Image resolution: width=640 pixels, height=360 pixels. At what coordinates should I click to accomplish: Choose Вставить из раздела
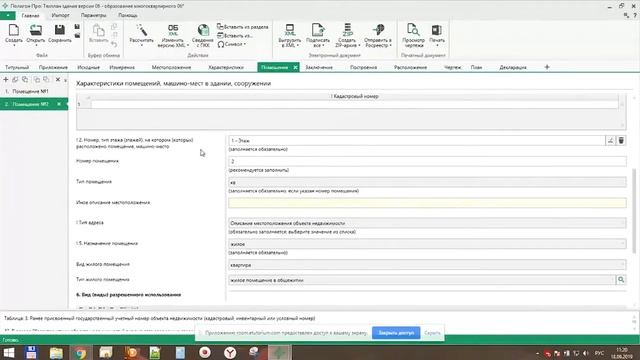(242, 27)
